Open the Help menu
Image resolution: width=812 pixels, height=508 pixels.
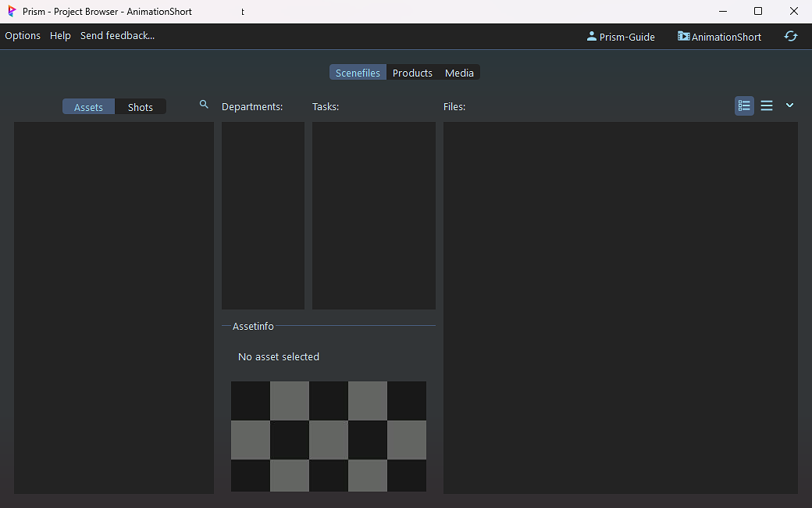point(60,36)
